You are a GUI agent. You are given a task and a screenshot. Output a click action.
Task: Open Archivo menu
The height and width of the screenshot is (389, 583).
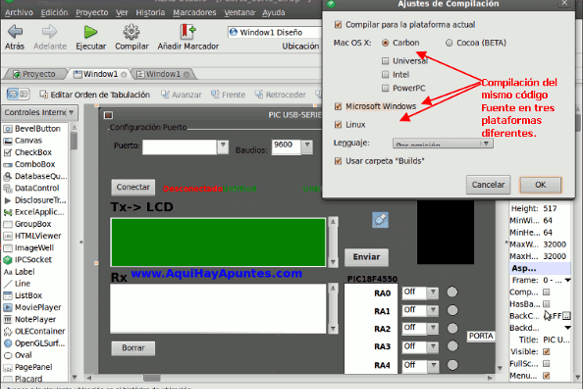tap(19, 13)
